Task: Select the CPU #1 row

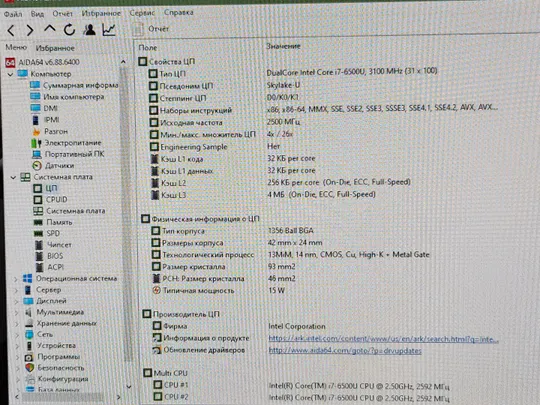Action: 301,386
